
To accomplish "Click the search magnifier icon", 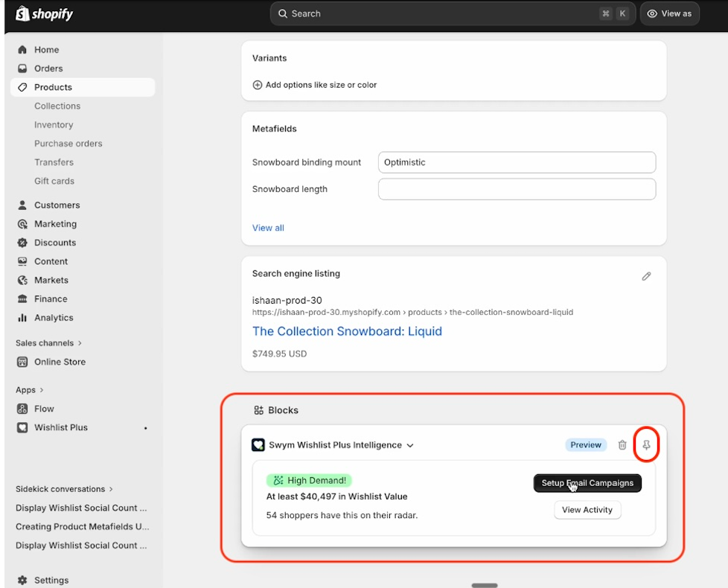I will coord(282,14).
